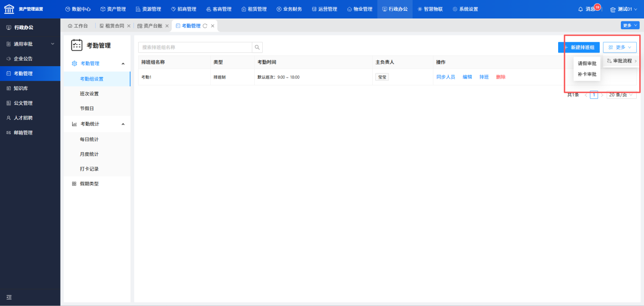Select 考勤管理 in left dark sidebar
Image resolution: width=644 pixels, height=306 pixels.
[x=30, y=73]
